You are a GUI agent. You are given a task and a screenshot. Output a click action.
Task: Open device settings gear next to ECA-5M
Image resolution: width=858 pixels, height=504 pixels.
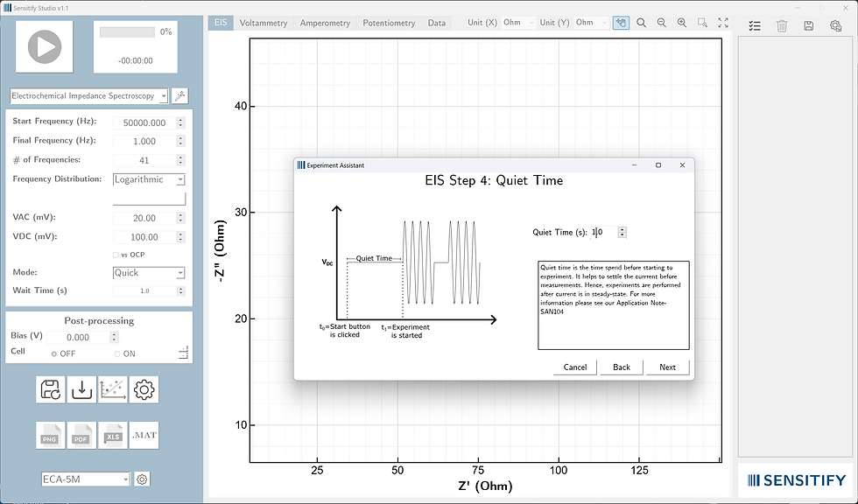(142, 479)
